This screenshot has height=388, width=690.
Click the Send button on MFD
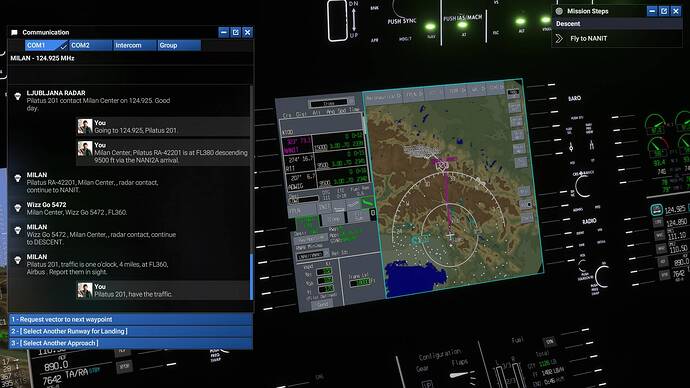[323, 304]
